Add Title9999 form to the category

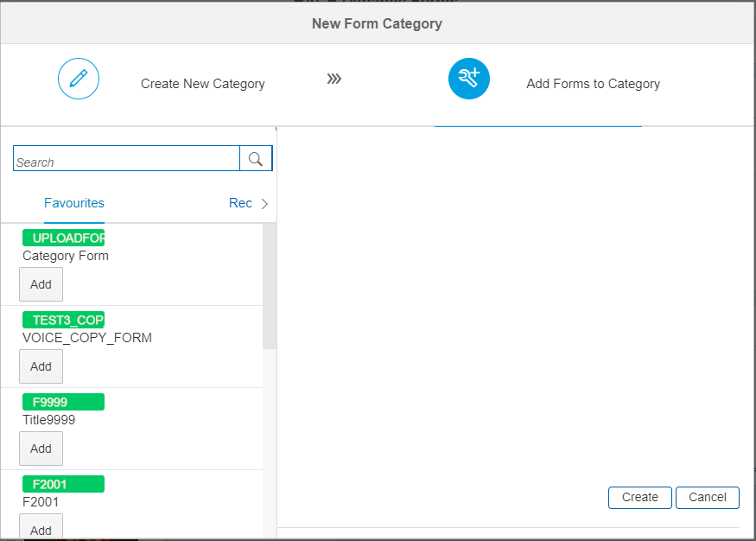(41, 449)
